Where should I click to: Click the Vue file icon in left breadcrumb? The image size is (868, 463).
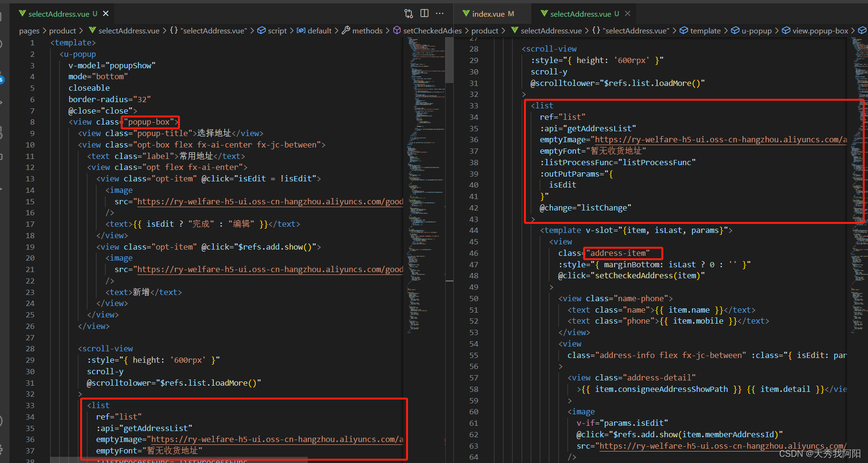tap(92, 31)
